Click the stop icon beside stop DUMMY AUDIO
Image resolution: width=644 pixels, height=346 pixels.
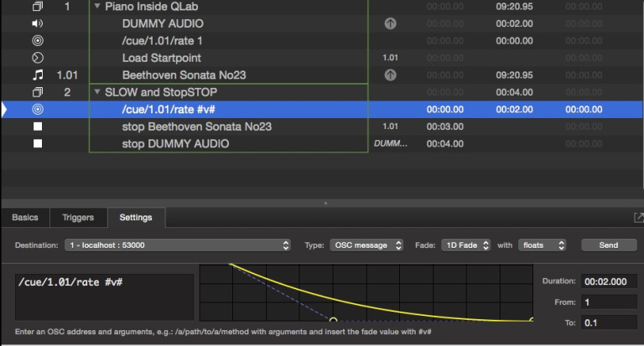point(37,144)
